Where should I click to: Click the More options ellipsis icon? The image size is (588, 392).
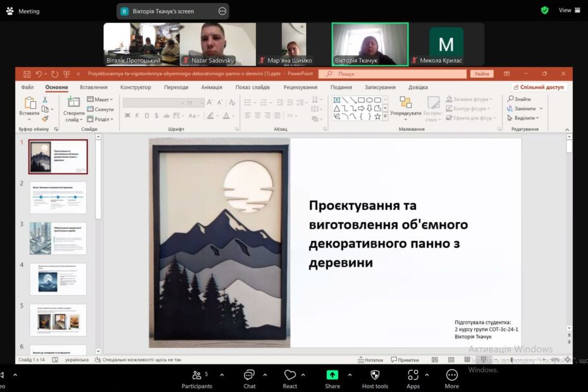point(451,376)
